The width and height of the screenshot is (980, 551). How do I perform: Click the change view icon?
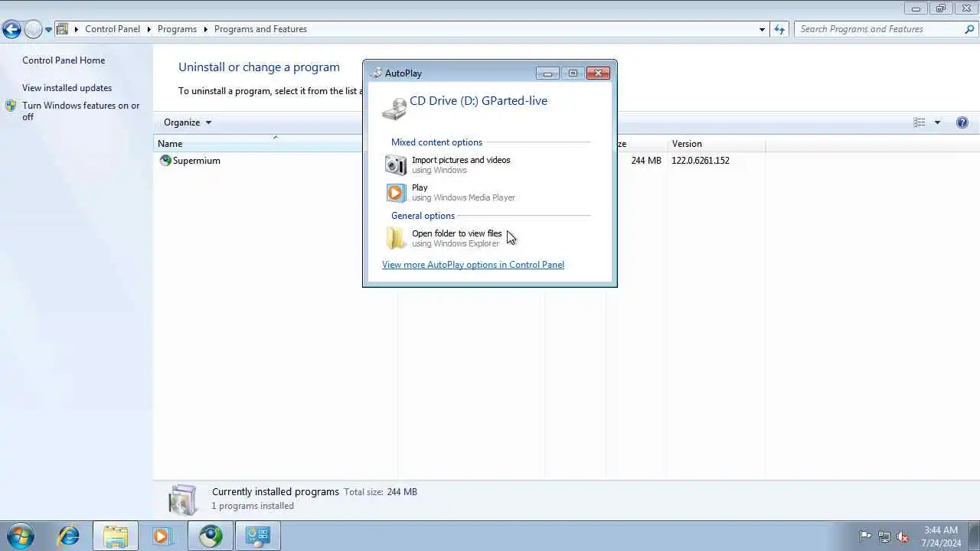[920, 122]
